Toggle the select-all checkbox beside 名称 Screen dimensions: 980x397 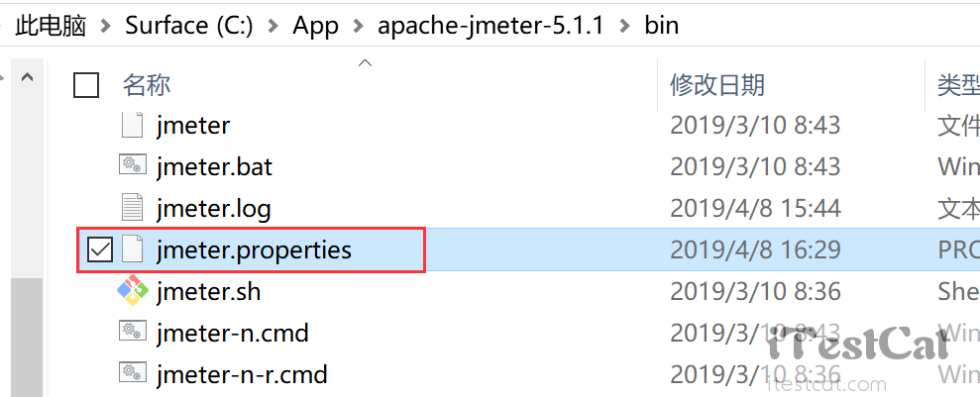pyautogui.click(x=87, y=86)
